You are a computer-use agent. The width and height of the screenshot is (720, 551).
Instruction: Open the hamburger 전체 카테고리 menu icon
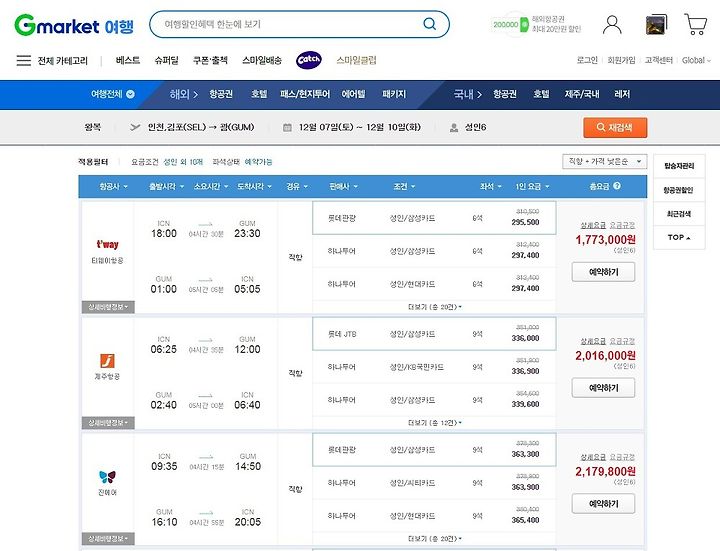click(x=24, y=60)
